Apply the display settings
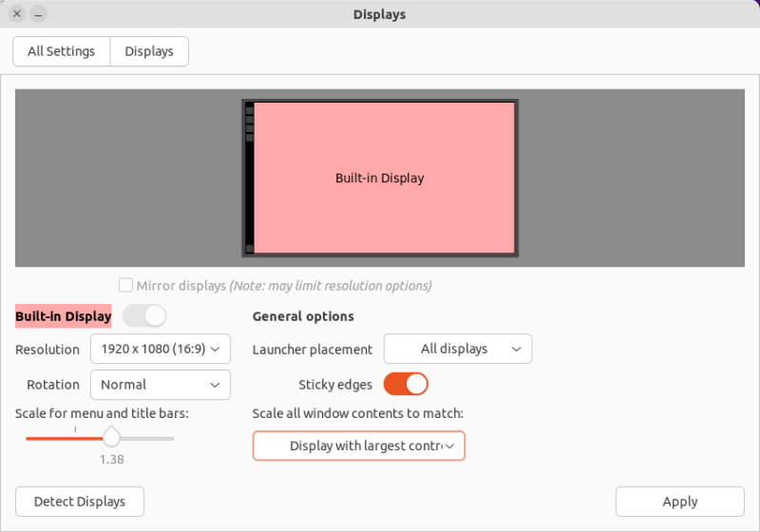 [x=679, y=502]
